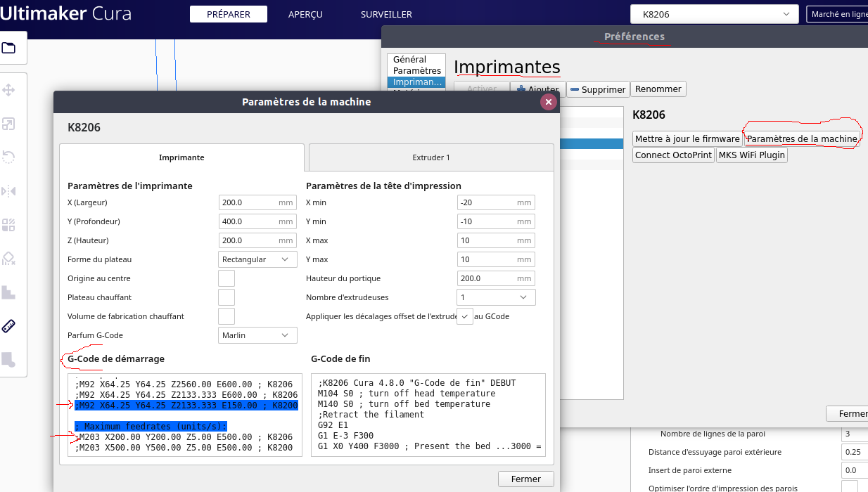Edit the Y (Profondeur) field
868x492 pixels.
point(257,221)
